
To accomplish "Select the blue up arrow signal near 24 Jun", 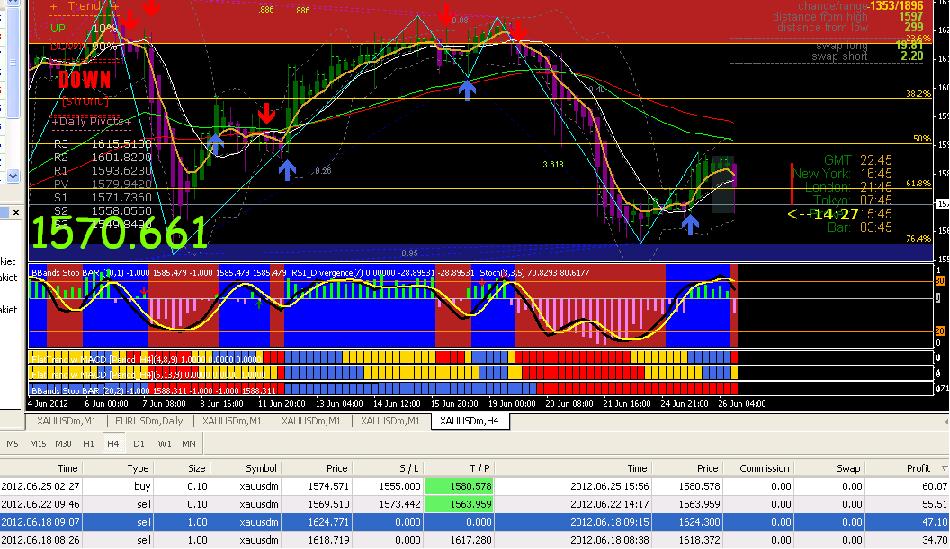I will [690, 224].
